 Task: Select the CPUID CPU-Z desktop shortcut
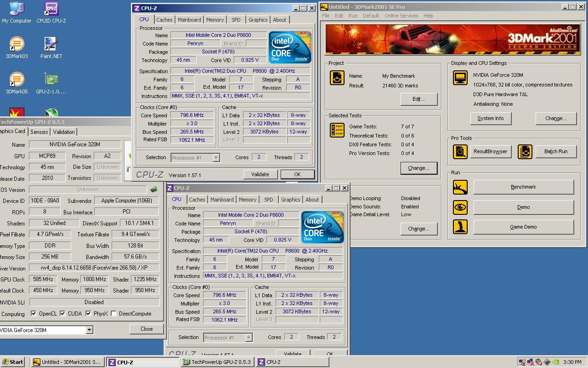pyautogui.click(x=51, y=12)
